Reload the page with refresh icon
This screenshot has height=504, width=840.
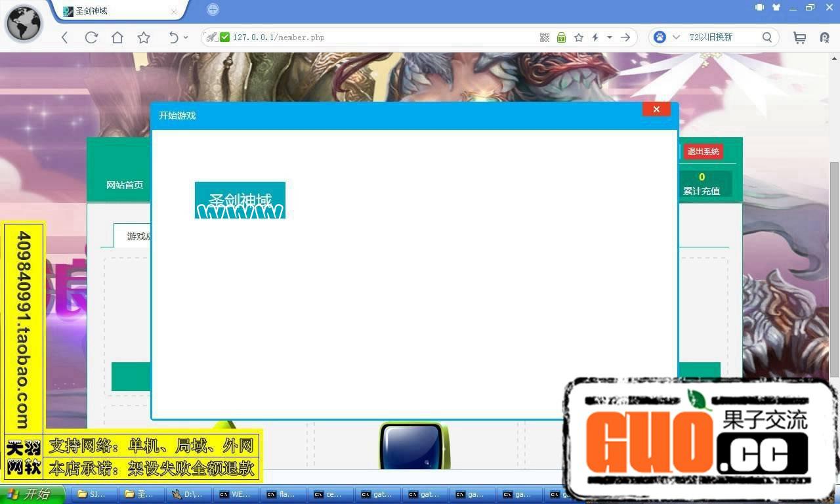pyautogui.click(x=91, y=37)
